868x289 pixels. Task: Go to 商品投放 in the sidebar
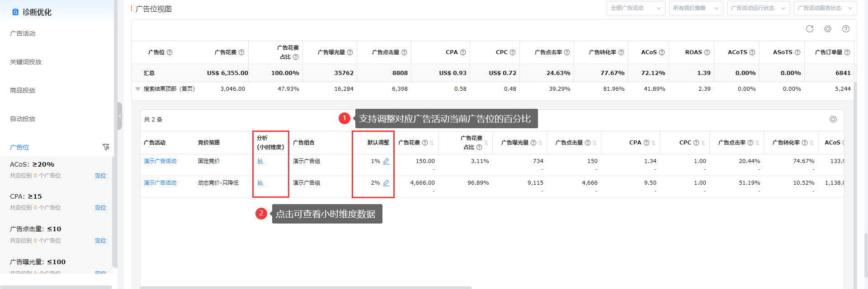(23, 90)
